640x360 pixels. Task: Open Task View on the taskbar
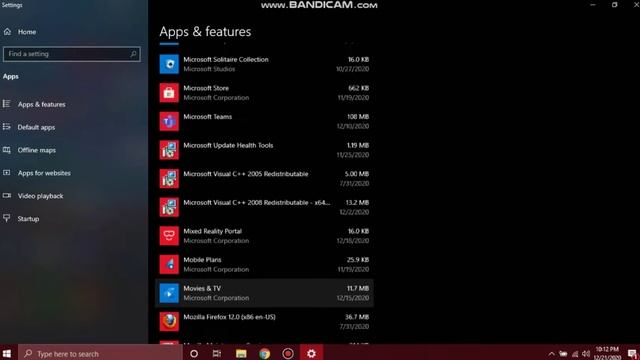tap(217, 353)
